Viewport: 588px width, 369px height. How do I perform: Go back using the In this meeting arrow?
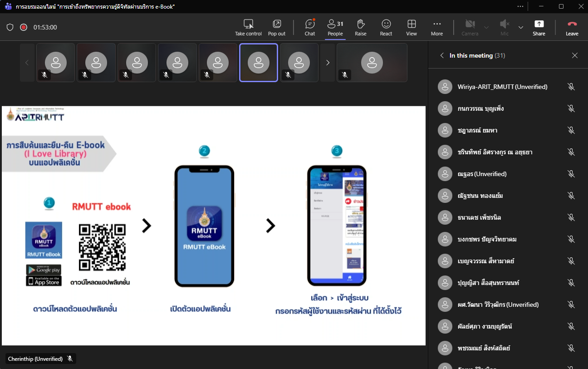click(442, 55)
